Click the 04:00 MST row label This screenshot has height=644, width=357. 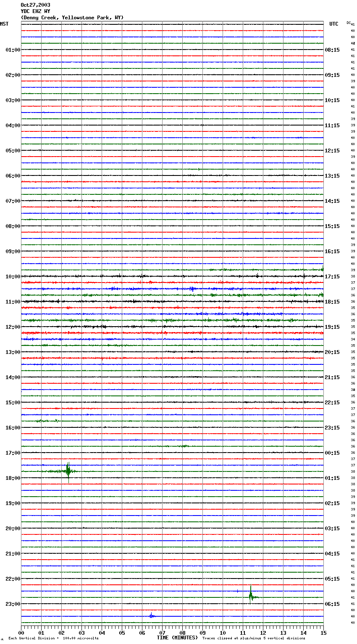(13, 126)
